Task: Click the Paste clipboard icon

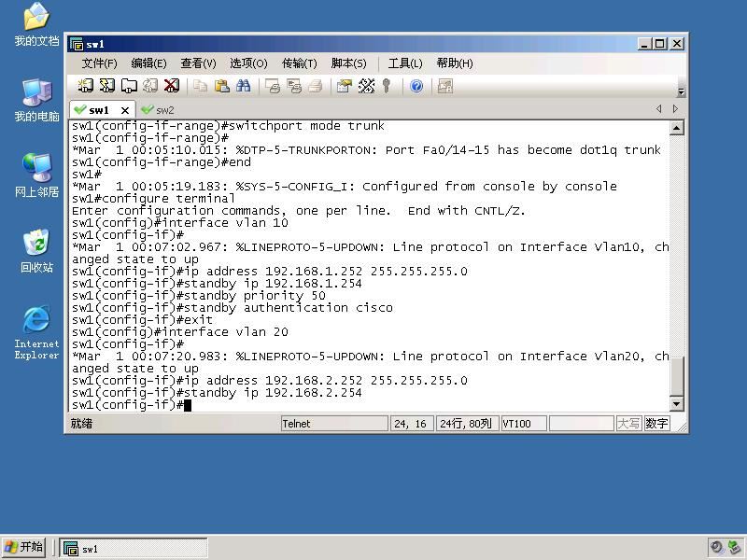Action: pos(221,86)
